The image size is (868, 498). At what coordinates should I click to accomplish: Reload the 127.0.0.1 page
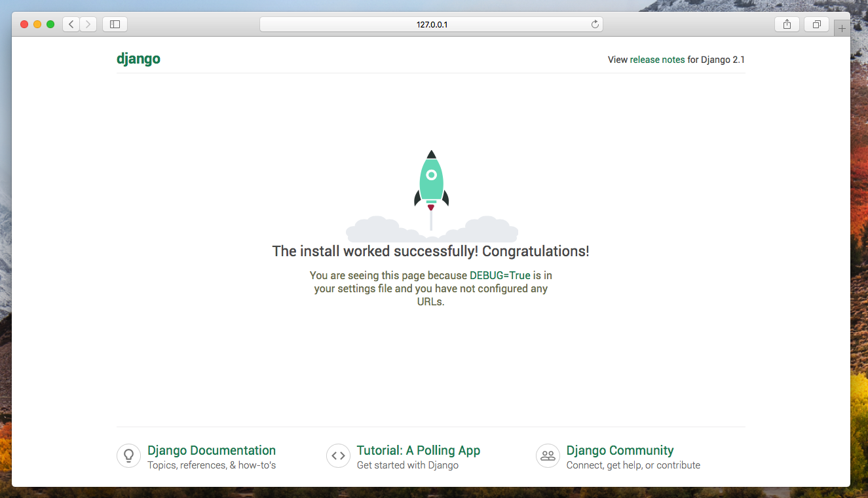(595, 24)
